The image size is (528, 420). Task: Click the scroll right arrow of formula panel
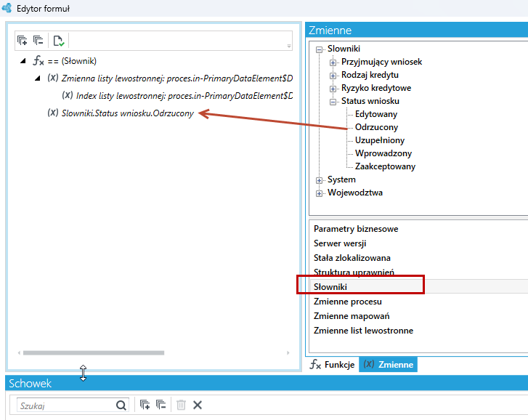click(288, 353)
